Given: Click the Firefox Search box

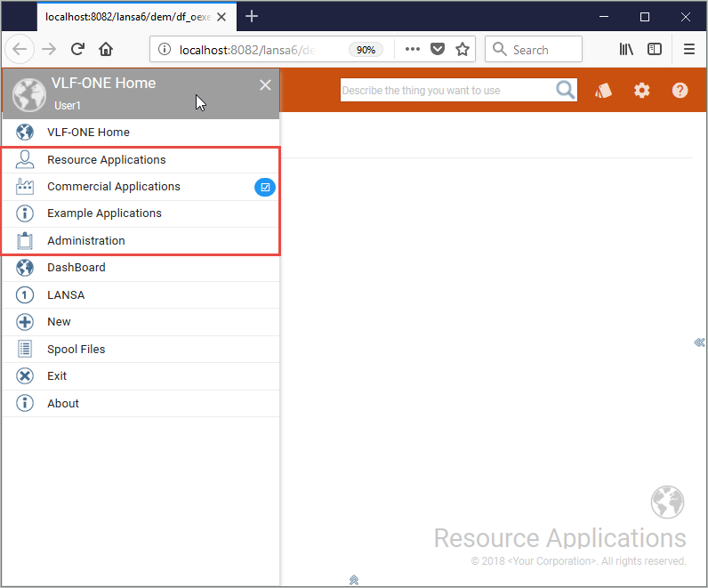Looking at the screenshot, I should click(534, 49).
